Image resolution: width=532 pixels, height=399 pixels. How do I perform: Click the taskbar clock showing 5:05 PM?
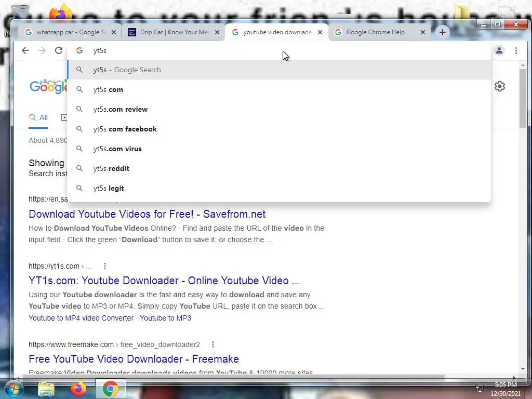[x=506, y=389]
